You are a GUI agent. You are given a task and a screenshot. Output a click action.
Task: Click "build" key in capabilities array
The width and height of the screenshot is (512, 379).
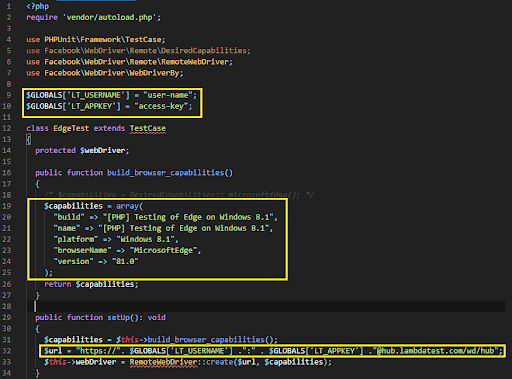click(69, 217)
